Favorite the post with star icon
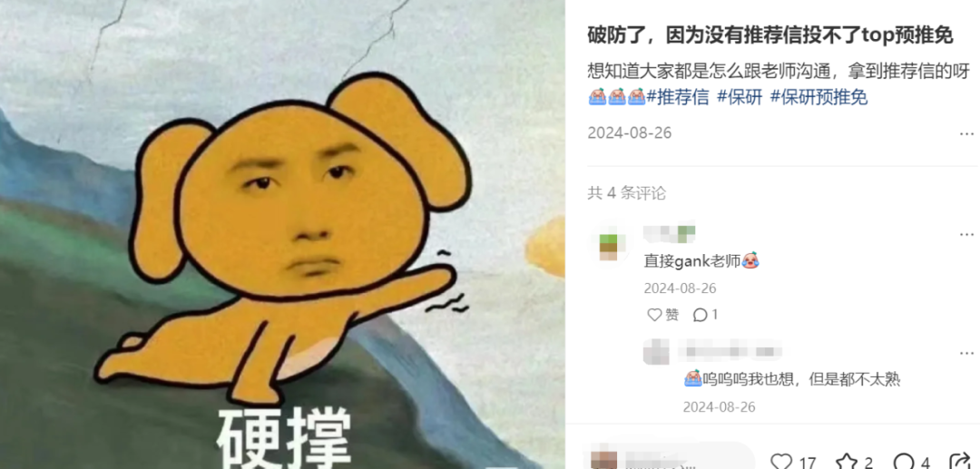980x469 pixels. [x=854, y=463]
